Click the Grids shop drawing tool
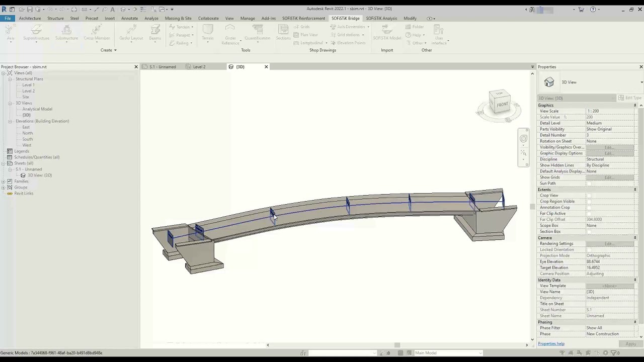The image size is (644, 362). pos(302,27)
